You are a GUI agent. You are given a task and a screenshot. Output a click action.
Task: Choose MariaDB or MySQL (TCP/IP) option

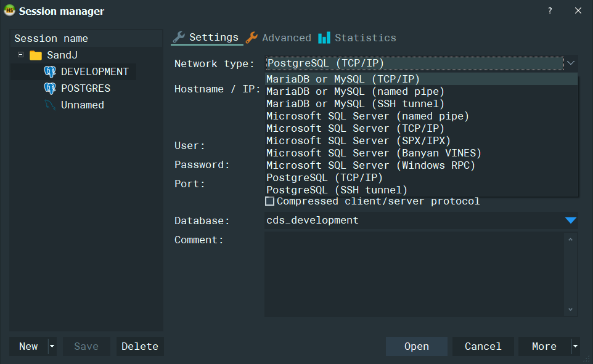422,79
